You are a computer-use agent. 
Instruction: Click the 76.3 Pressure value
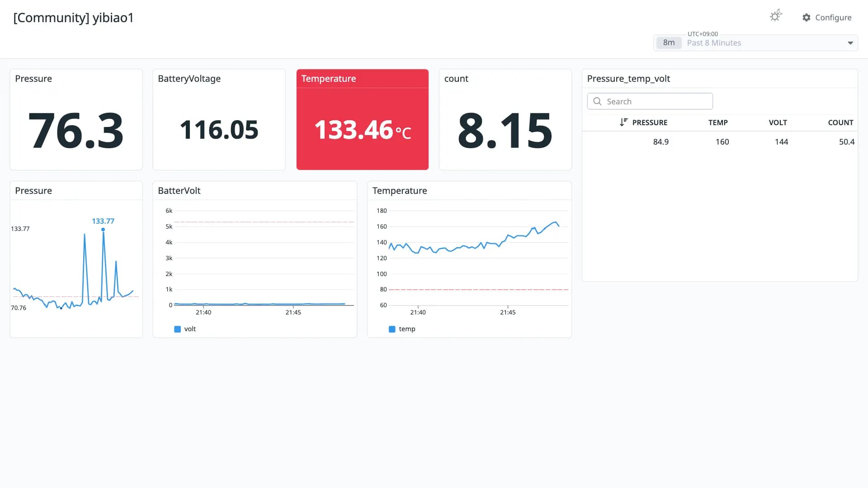76,131
